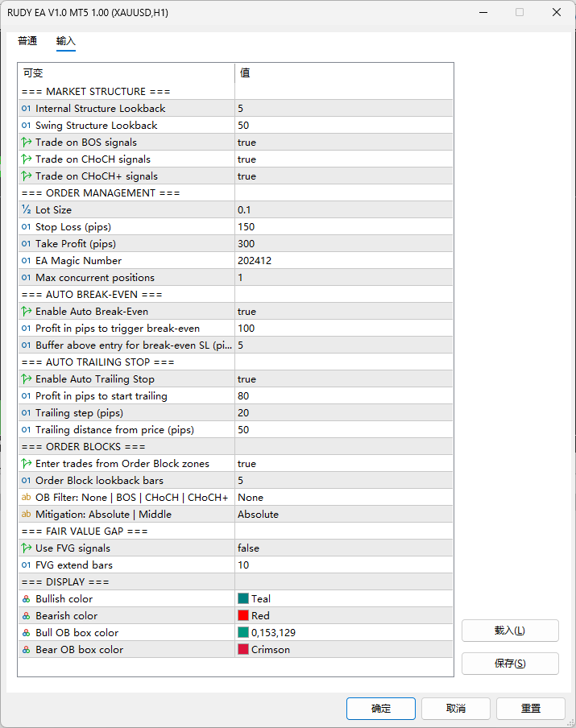Click integer icon beside Swing Structure Lookback
576x728 pixels.
click(x=26, y=126)
